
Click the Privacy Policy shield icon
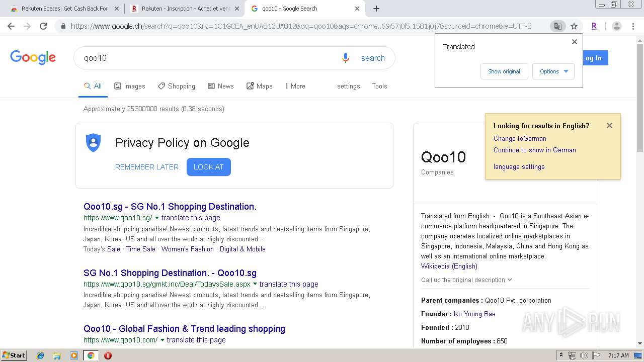(93, 143)
